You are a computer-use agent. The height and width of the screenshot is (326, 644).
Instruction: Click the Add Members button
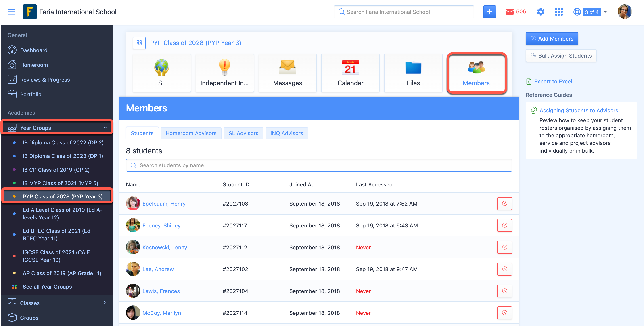(x=552, y=39)
